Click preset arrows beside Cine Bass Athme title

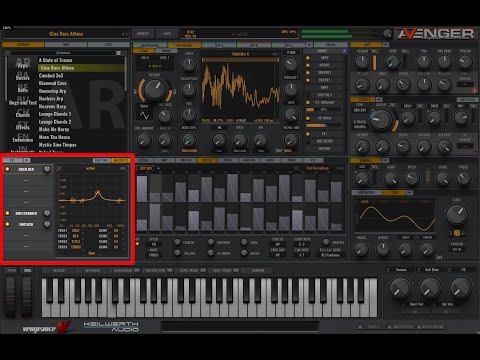124,34
